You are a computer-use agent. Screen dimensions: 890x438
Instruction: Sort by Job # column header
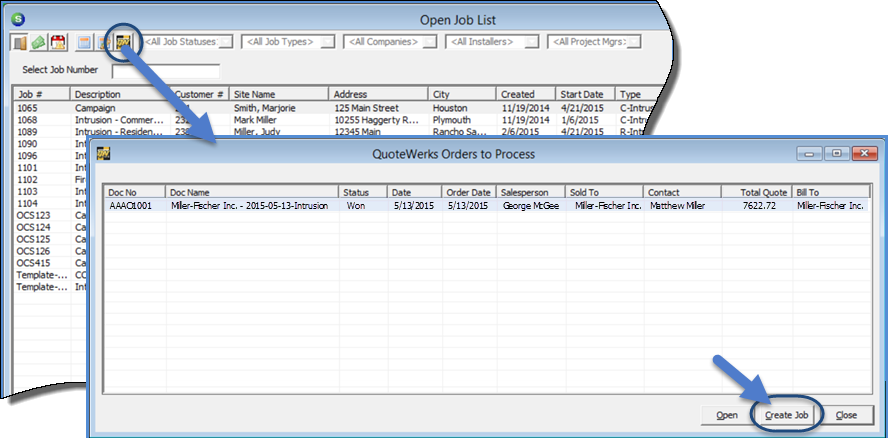(41, 94)
